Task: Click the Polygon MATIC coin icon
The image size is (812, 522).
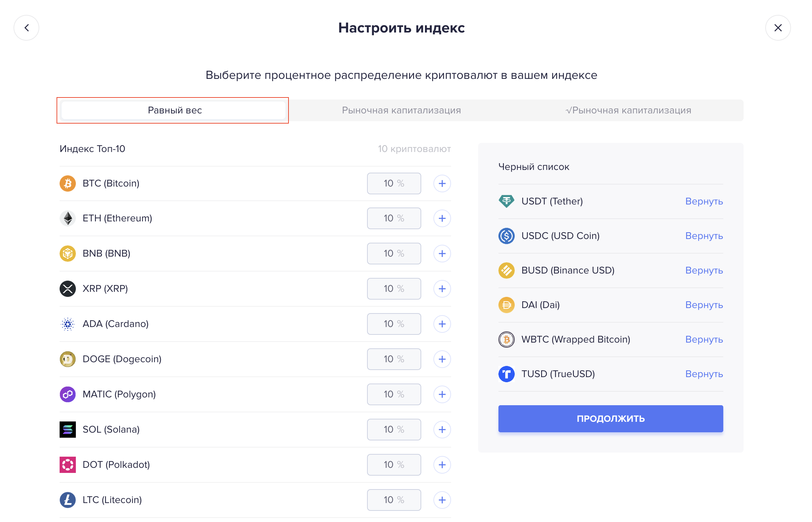Action: click(68, 395)
